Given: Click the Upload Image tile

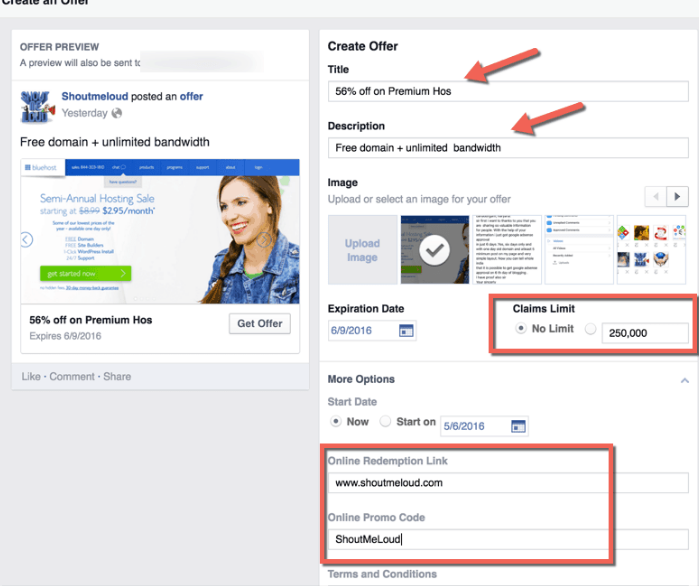Looking at the screenshot, I should coord(362,250).
